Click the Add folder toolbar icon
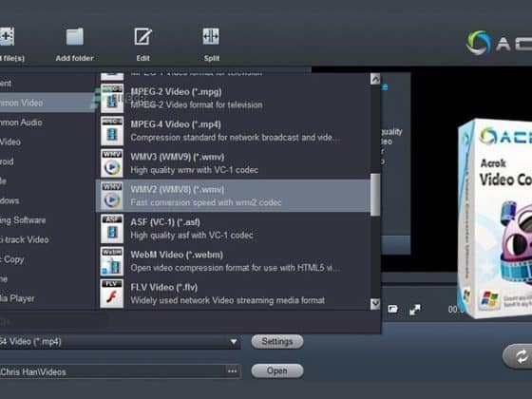The height and width of the screenshot is (399, 532). [x=75, y=37]
